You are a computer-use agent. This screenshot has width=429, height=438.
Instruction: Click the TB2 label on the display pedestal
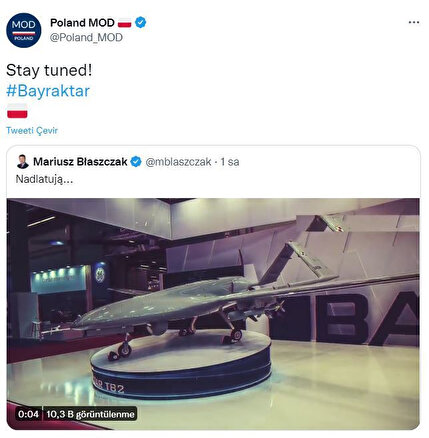click(109, 387)
